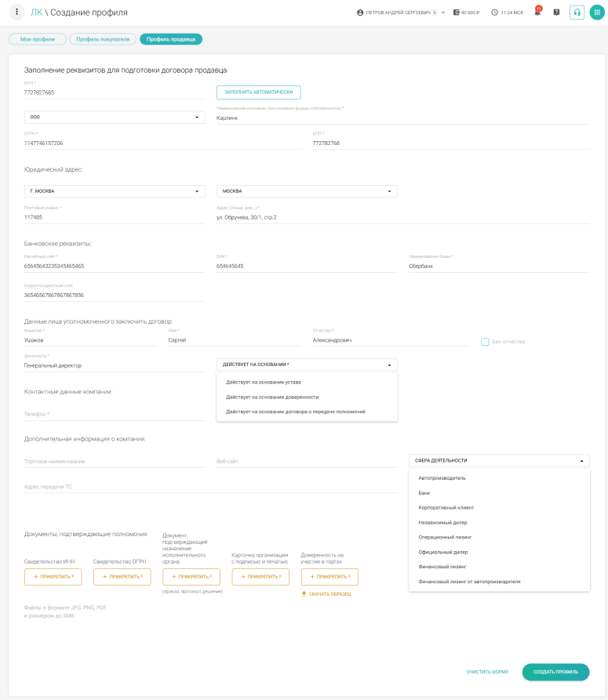This screenshot has width=608, height=700.
Task: Choose 'Официальный дилер' from activity list
Action: (x=443, y=552)
